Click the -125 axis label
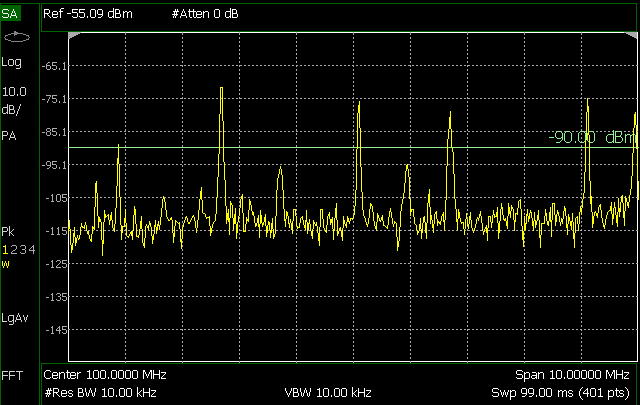 tap(57, 264)
